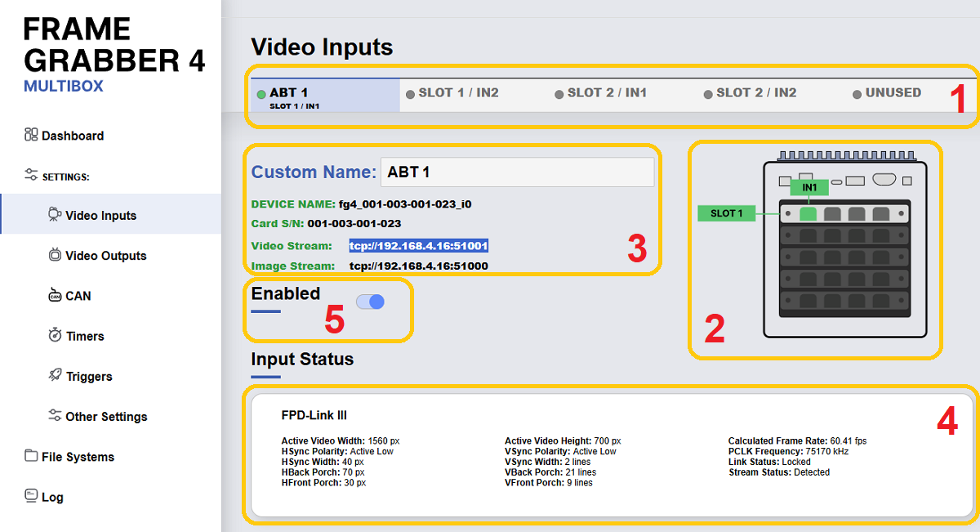Click the Video Outputs monitor icon
The height and width of the screenshot is (532, 980).
pos(55,255)
